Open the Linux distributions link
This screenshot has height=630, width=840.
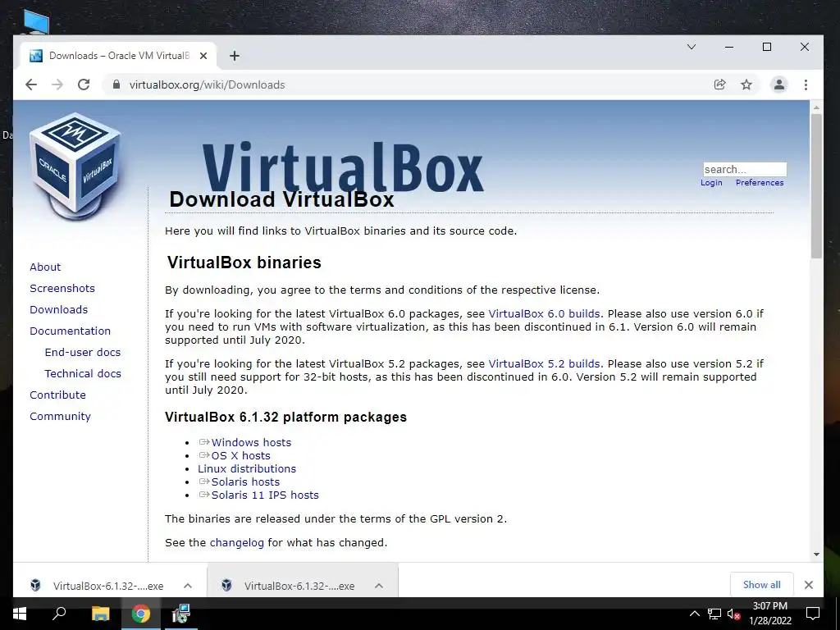point(246,468)
